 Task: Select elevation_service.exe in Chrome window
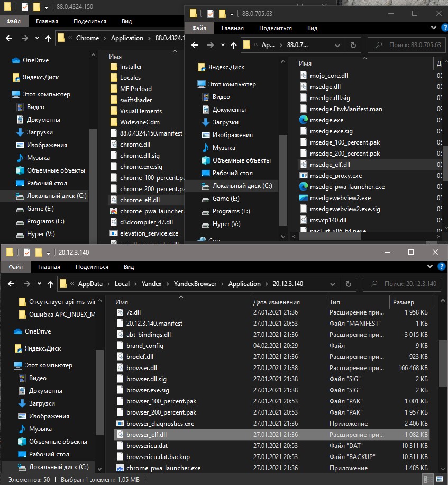point(144,233)
